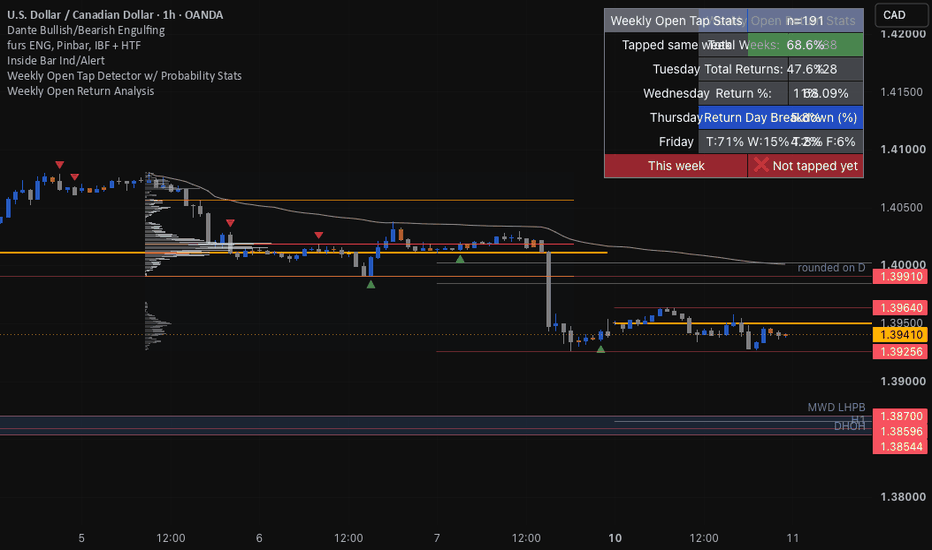
Task: Select the Inside Bar Ind/Alert indicator label
Action: [56, 61]
